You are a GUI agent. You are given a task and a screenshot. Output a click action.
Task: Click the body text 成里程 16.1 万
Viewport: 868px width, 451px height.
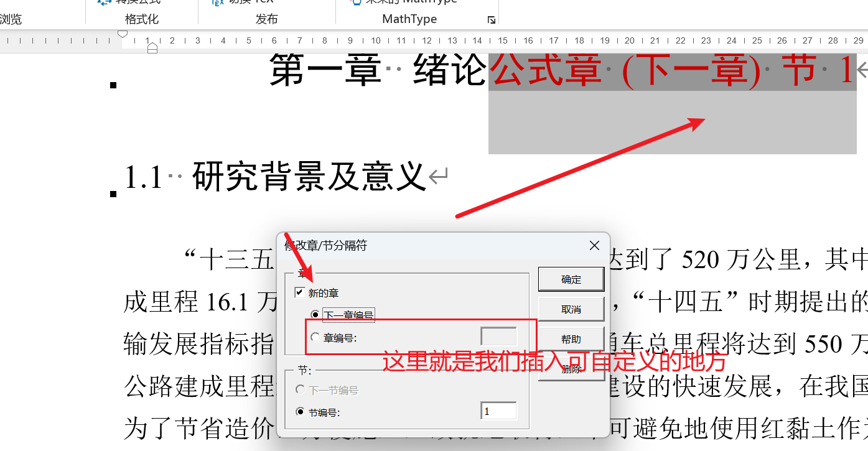point(201,302)
